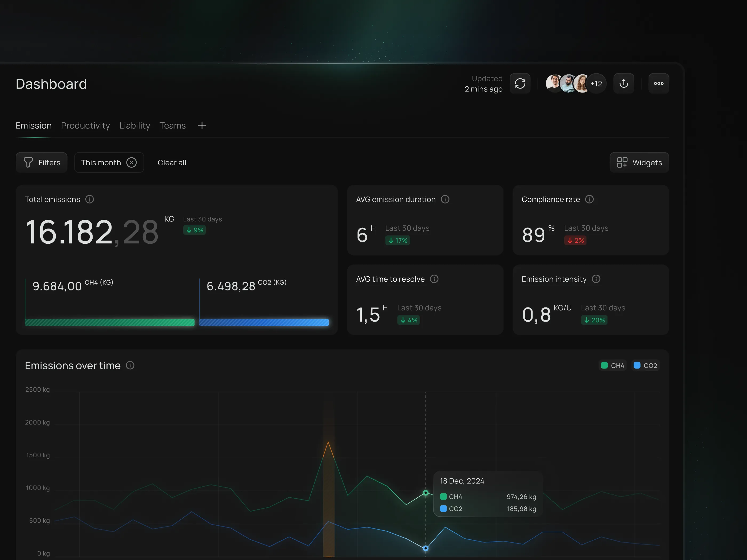Image resolution: width=747 pixels, height=560 pixels.
Task: Click the bearded man's avatar
Action: coord(568,83)
